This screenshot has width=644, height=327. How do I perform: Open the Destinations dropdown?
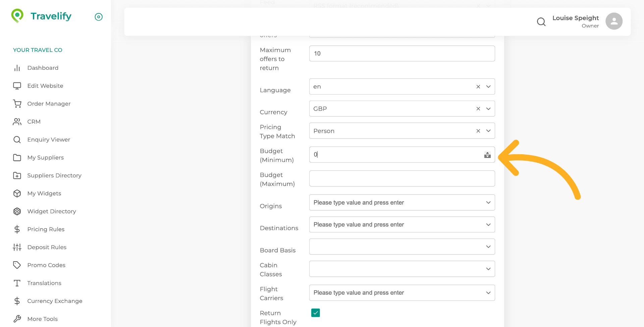tap(488, 225)
